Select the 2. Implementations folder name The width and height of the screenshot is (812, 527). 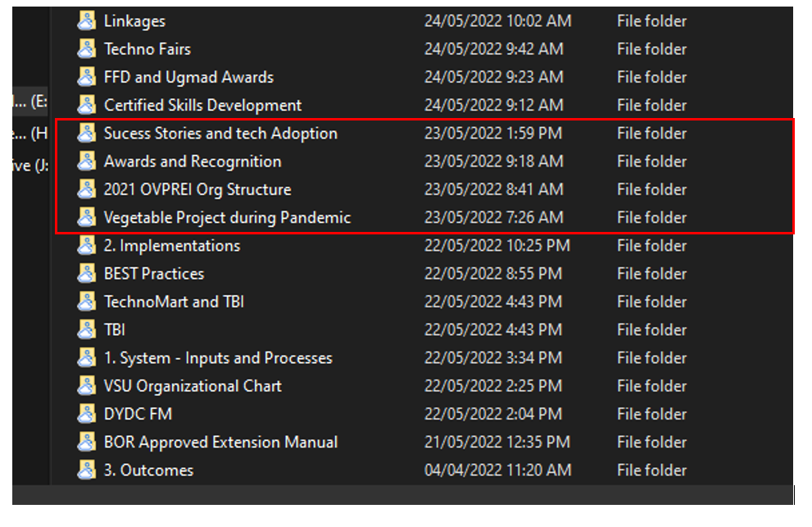(171, 246)
